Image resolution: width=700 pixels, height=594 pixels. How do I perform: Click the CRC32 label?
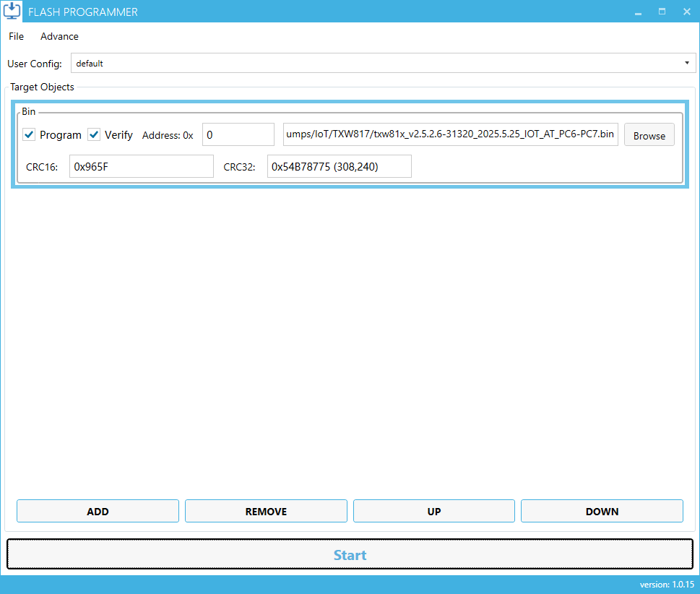[239, 167]
